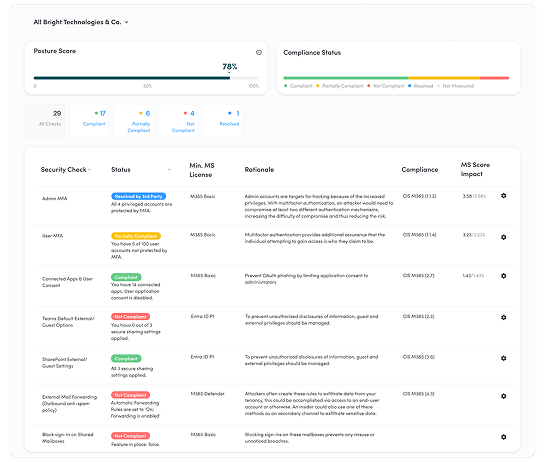The width and height of the screenshot is (545, 462).
Task: Filter by 4 Not Compliant checks
Action: pyautogui.click(x=178, y=121)
